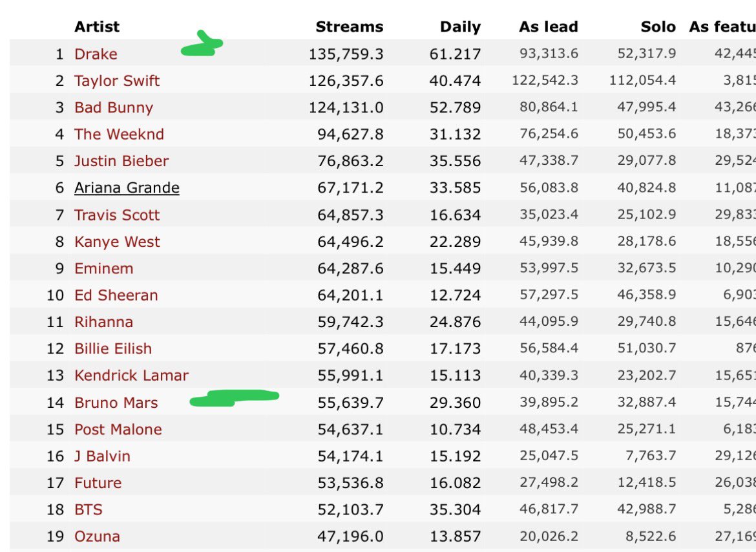Click The Weeknd artist name
Screen dimensions: 756x552
pos(119,134)
